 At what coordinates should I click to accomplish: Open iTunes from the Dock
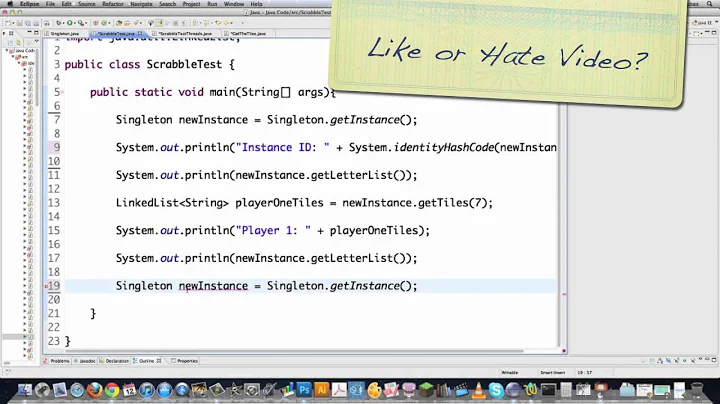[146, 390]
